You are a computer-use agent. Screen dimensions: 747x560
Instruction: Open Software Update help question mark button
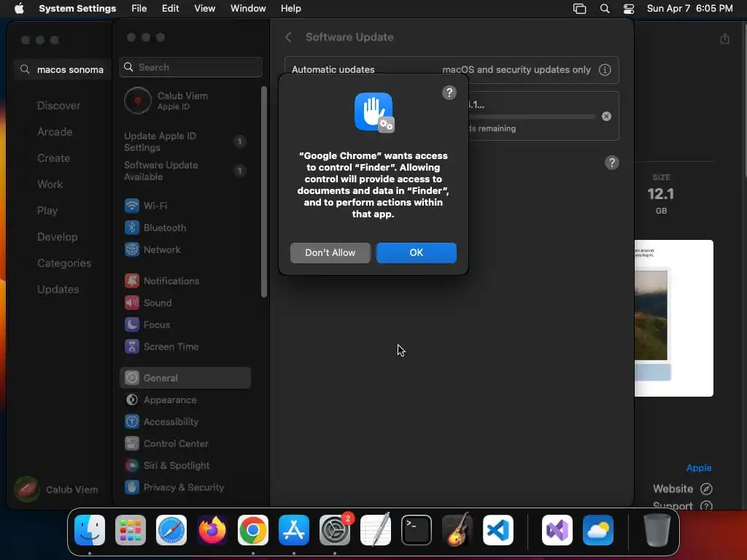612,163
